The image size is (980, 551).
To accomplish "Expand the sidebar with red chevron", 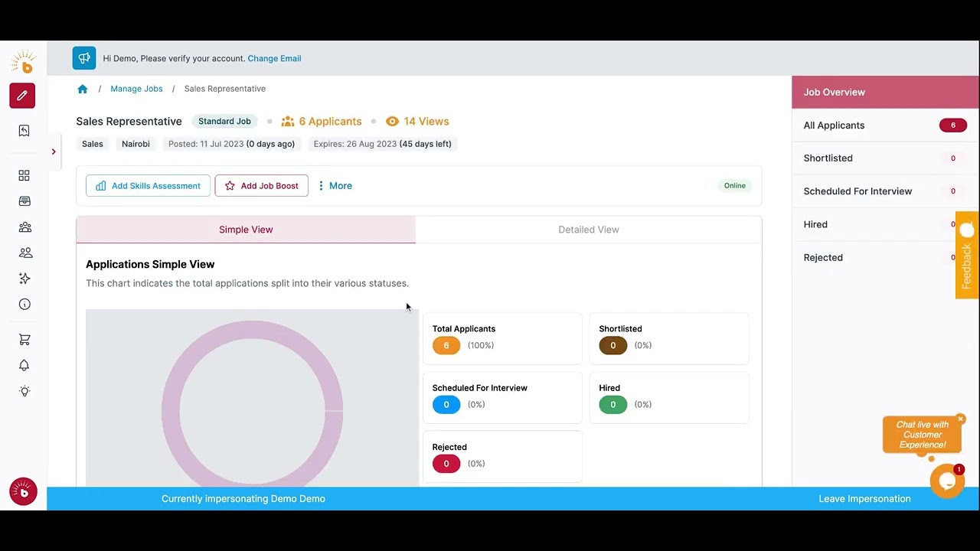I will point(54,152).
